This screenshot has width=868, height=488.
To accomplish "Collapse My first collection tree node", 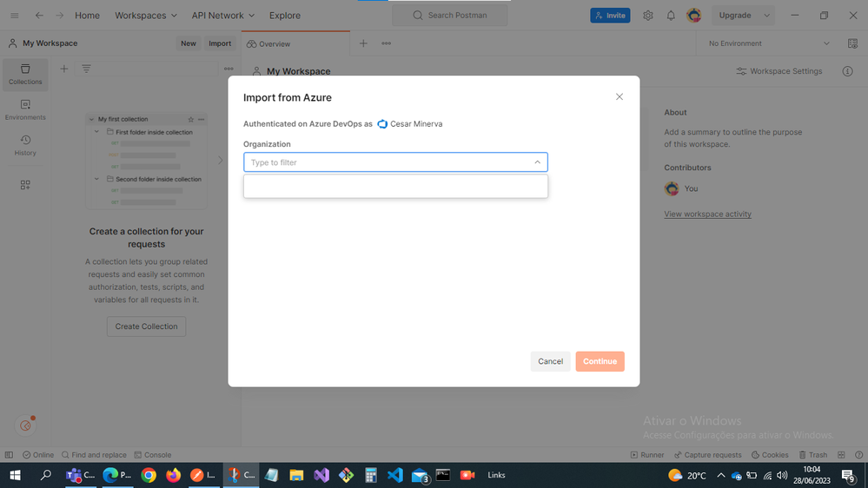I will coord(91,119).
